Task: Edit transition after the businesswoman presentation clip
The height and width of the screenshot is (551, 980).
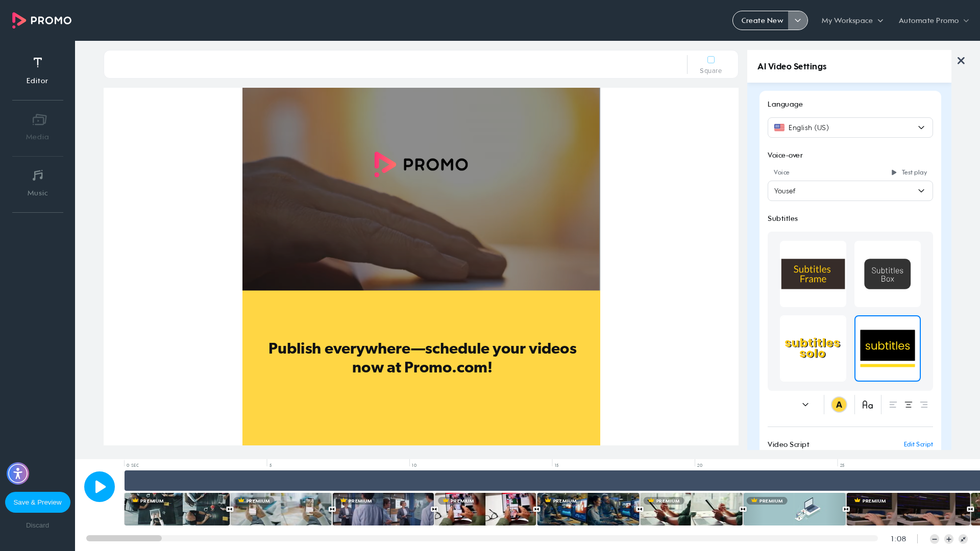Action: pyautogui.click(x=434, y=509)
